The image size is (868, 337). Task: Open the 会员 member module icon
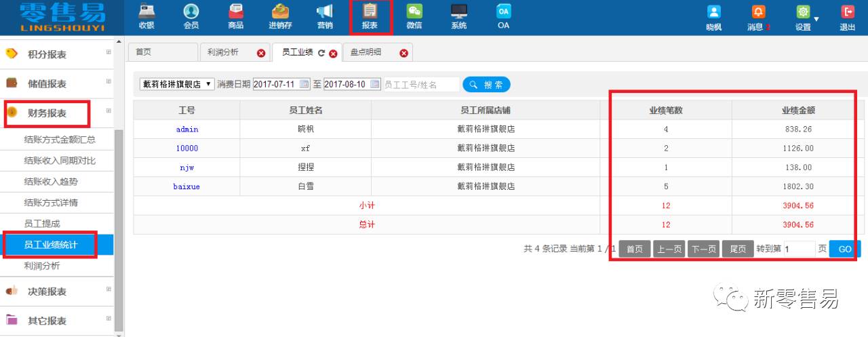[x=191, y=17]
